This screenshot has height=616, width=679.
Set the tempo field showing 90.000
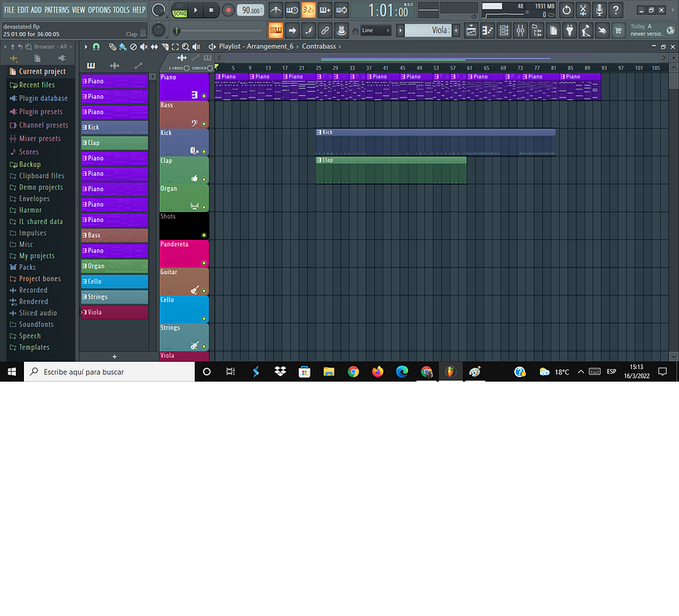click(251, 10)
